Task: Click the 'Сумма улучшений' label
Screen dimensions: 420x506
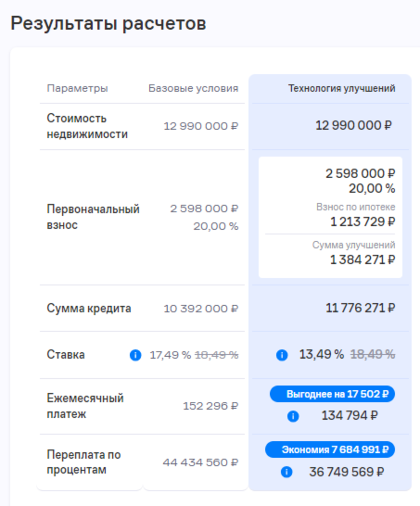Action: (x=354, y=245)
